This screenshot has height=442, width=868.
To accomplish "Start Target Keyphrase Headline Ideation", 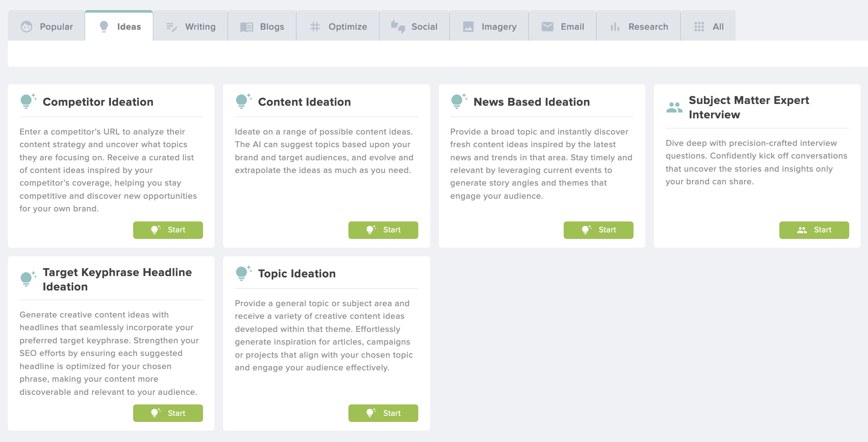I will point(168,413).
